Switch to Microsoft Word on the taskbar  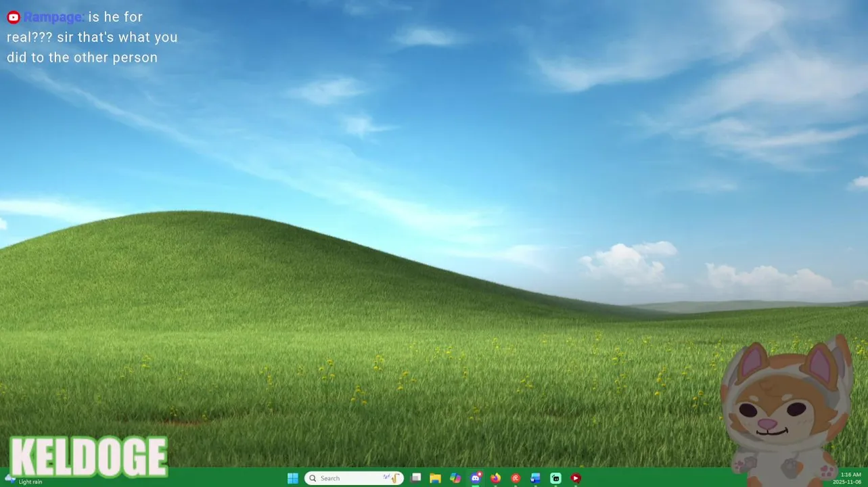pyautogui.click(x=536, y=478)
